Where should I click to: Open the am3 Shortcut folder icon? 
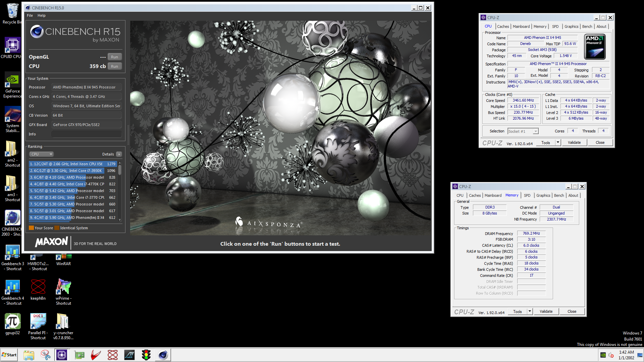coord(12,188)
